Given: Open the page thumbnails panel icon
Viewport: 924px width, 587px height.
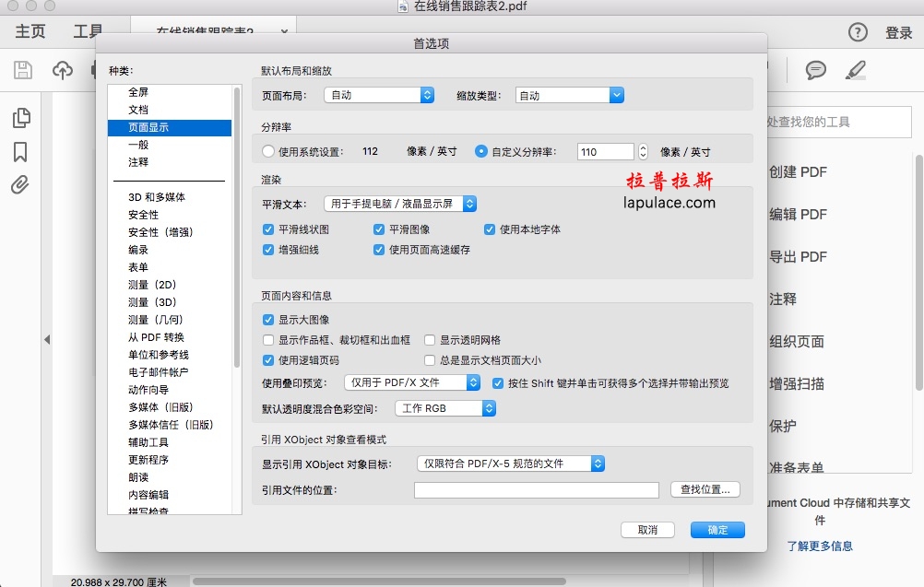Looking at the screenshot, I should tap(20, 118).
